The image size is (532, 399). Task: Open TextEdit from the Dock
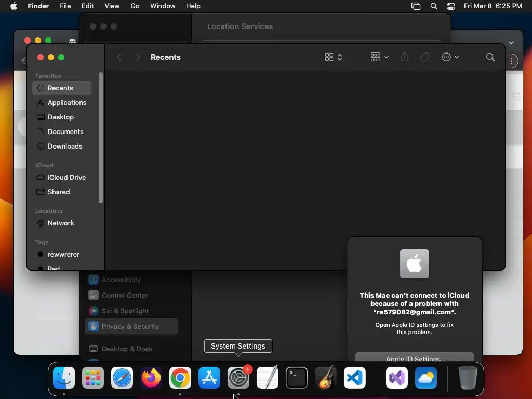coord(268,378)
